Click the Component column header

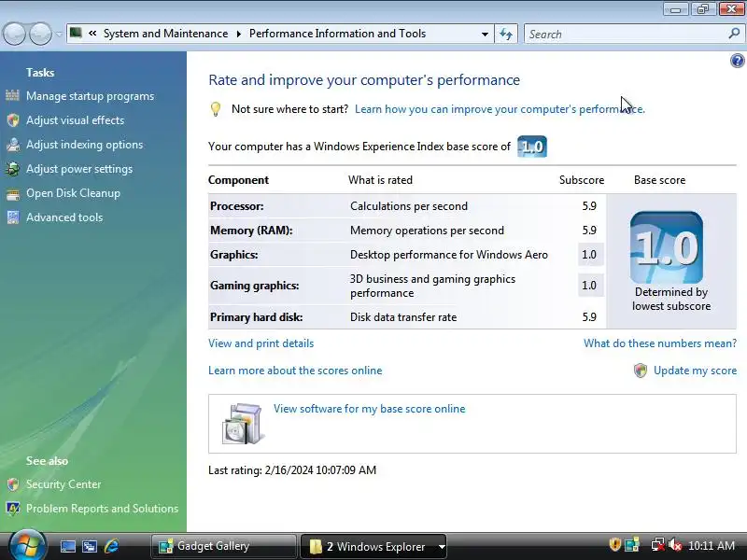click(238, 180)
